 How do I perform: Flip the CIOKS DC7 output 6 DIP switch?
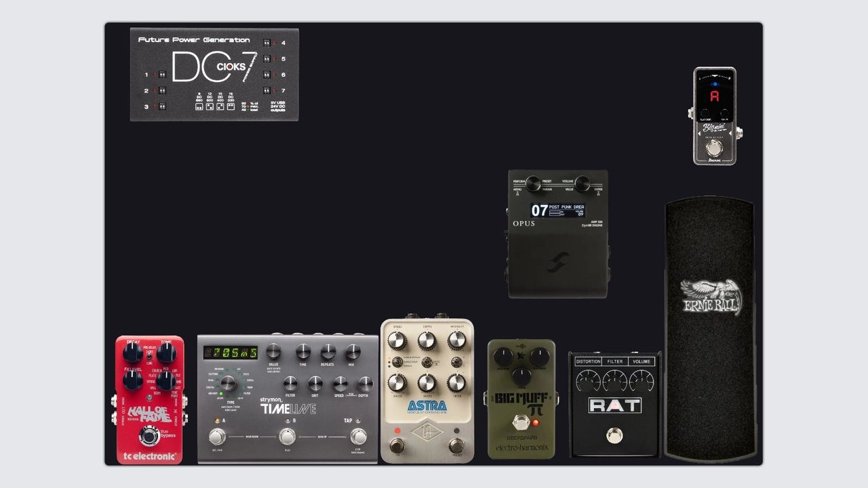[268, 75]
